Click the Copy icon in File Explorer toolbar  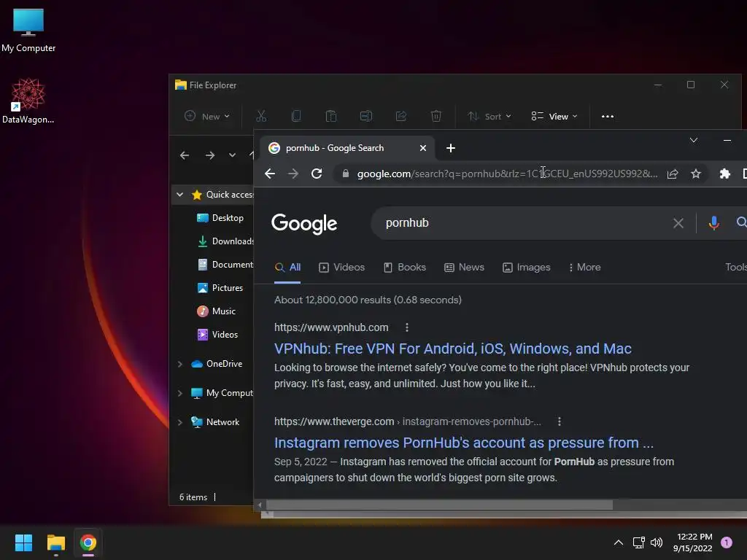click(x=296, y=116)
